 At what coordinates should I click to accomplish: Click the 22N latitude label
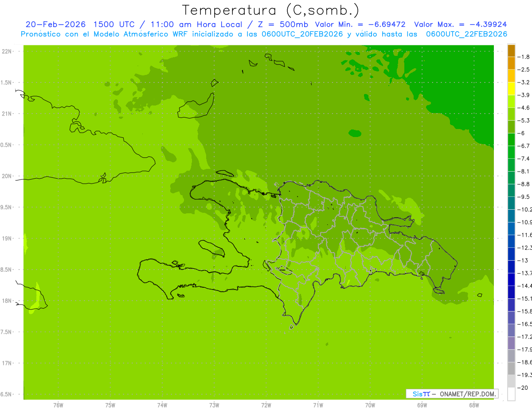[7, 51]
